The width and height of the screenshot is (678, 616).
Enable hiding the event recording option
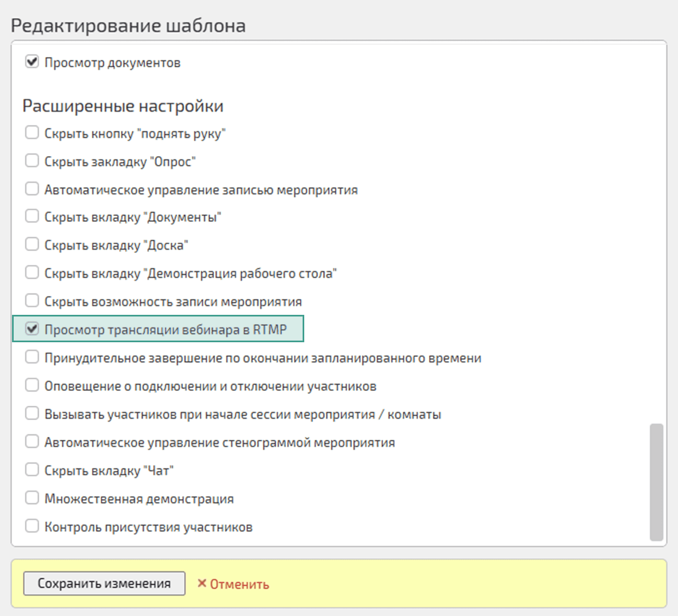pyautogui.click(x=32, y=300)
